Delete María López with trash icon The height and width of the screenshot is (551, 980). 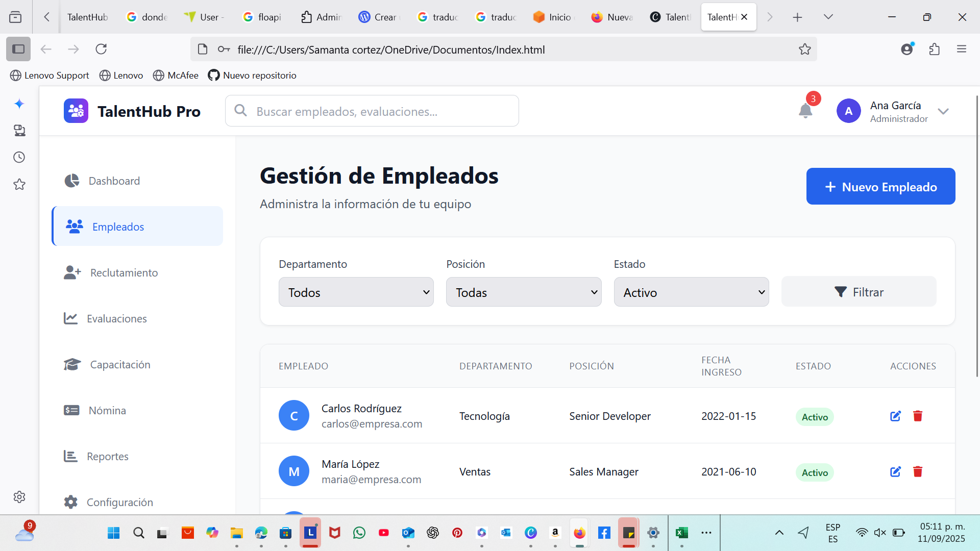coord(917,472)
